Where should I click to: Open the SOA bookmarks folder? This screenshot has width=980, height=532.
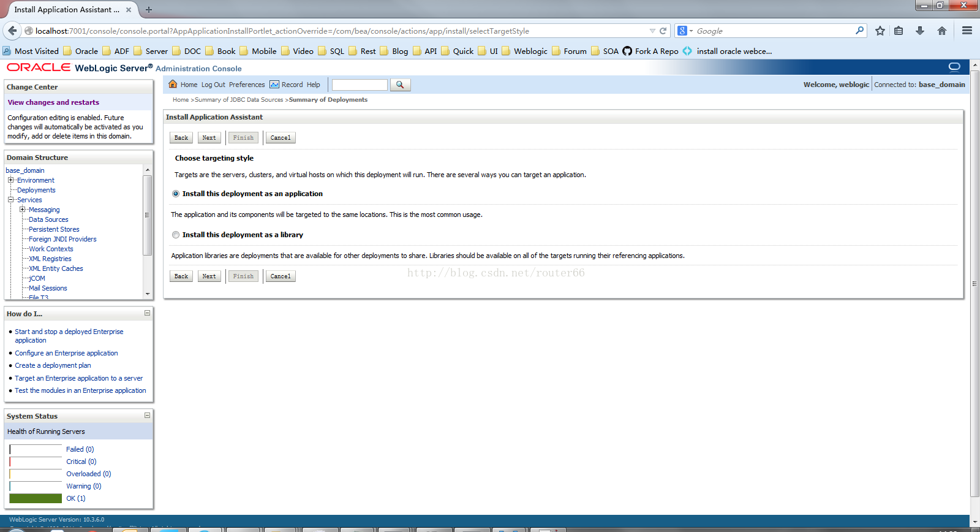click(605, 51)
